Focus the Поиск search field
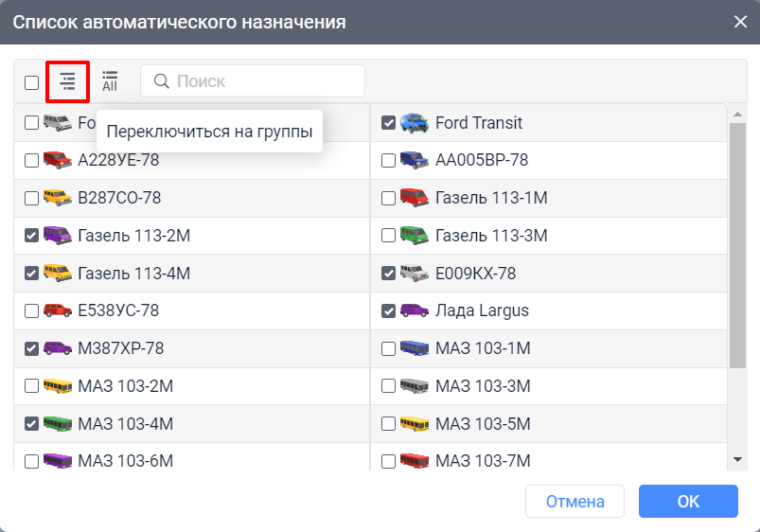 tap(265, 81)
